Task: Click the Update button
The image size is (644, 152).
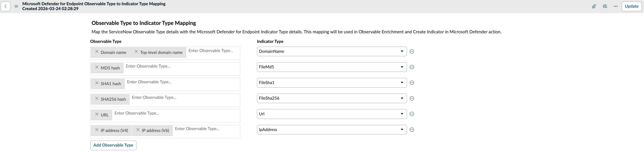Action: [631, 6]
